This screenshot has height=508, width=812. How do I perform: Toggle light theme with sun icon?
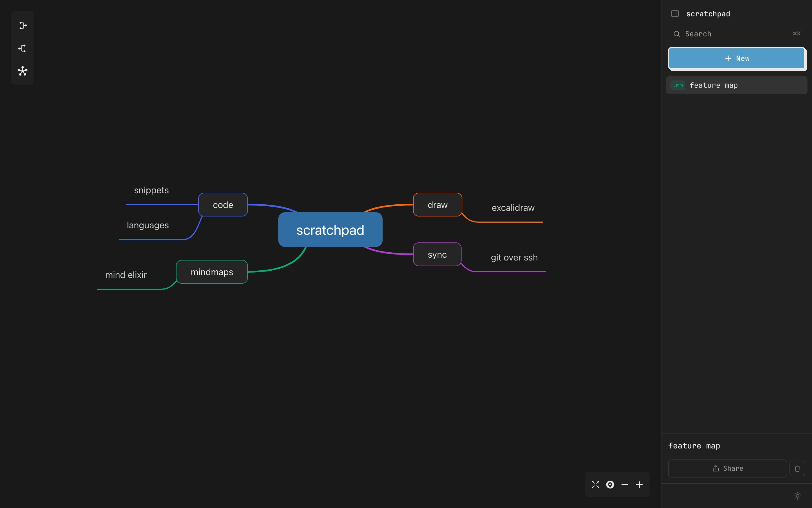coord(798,496)
